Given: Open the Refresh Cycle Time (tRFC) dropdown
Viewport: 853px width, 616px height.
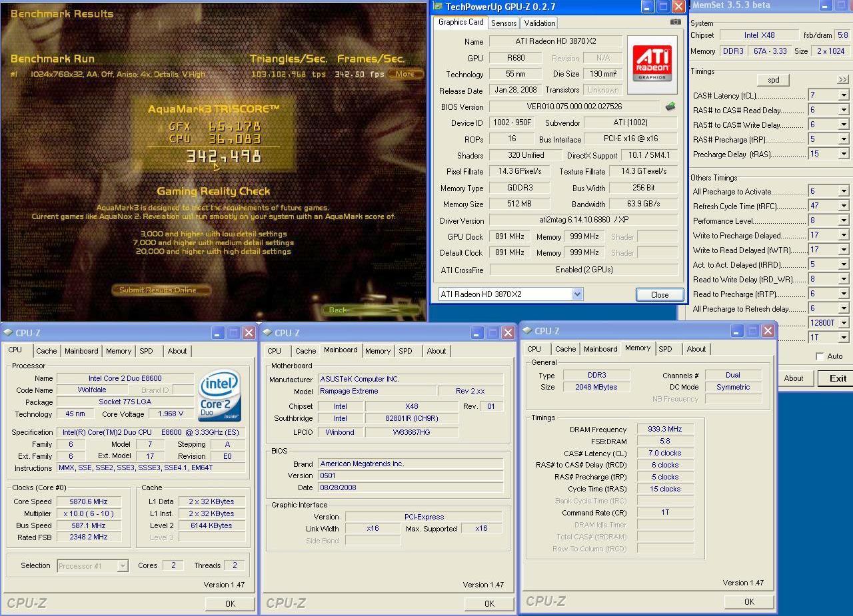Looking at the screenshot, I should coord(843,206).
